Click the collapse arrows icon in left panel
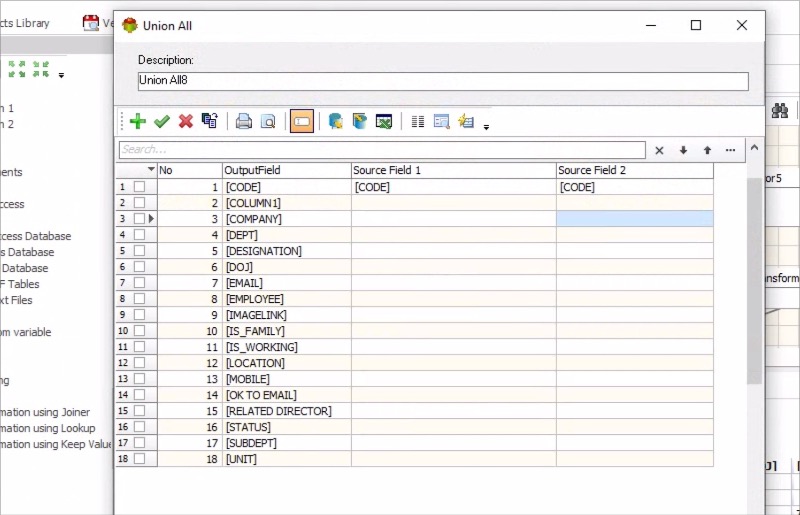The height and width of the screenshot is (515, 800). point(41,69)
